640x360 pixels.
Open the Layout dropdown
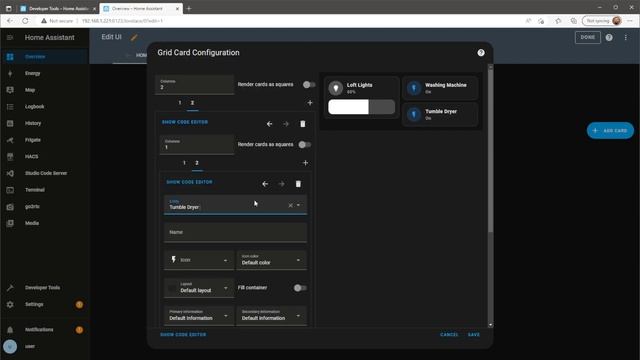(x=199, y=288)
